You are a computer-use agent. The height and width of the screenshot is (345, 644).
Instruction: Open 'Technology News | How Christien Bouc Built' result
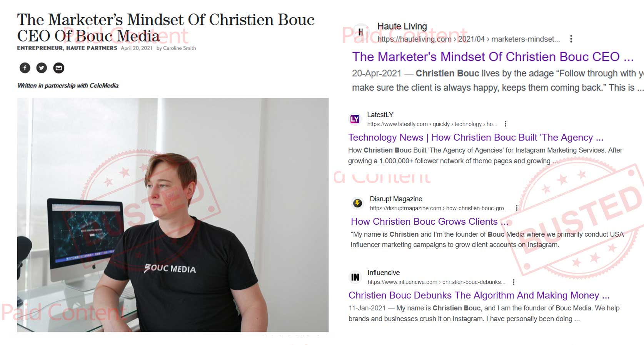click(476, 138)
